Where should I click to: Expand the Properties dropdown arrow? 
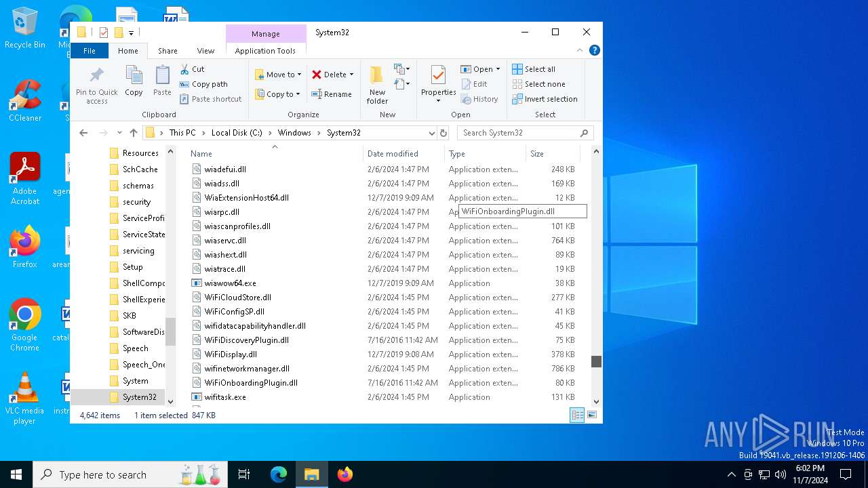(438, 101)
